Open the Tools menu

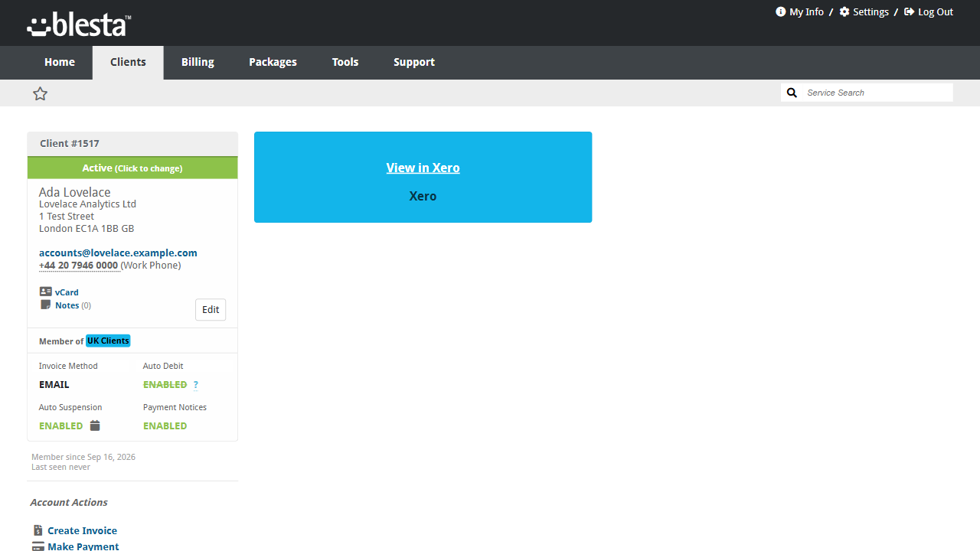[x=345, y=63]
